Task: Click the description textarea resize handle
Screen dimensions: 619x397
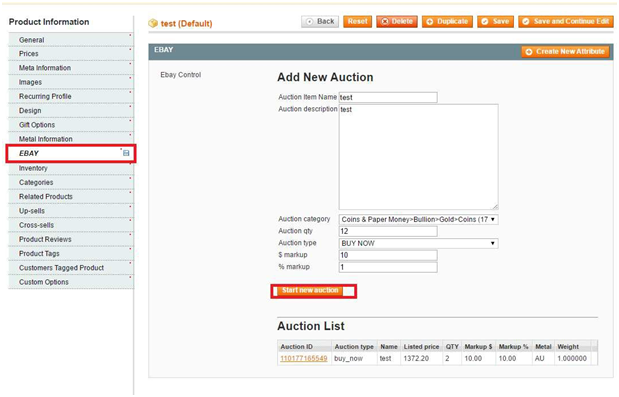Action: click(495, 207)
